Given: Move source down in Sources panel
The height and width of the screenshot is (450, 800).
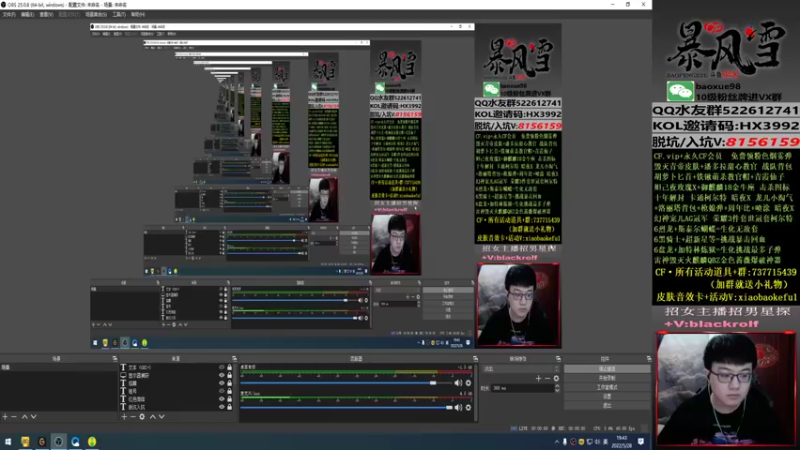Looking at the screenshot, I should pos(161,417).
